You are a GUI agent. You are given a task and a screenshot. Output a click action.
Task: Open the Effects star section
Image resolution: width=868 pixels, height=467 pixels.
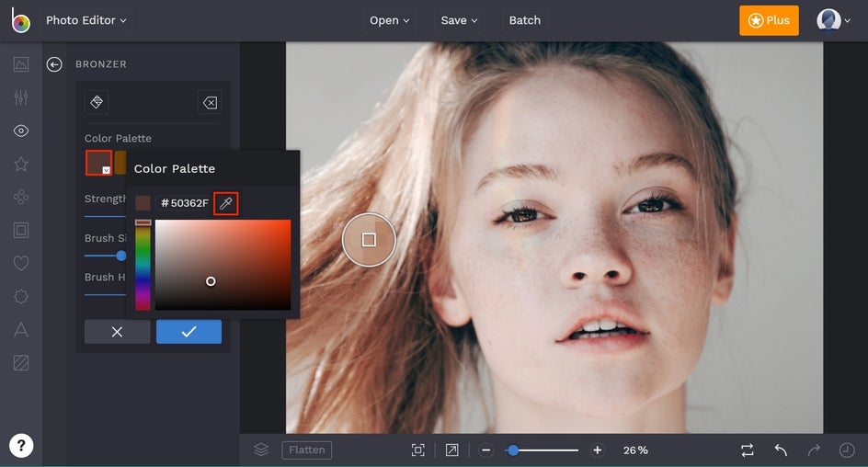coord(21,164)
